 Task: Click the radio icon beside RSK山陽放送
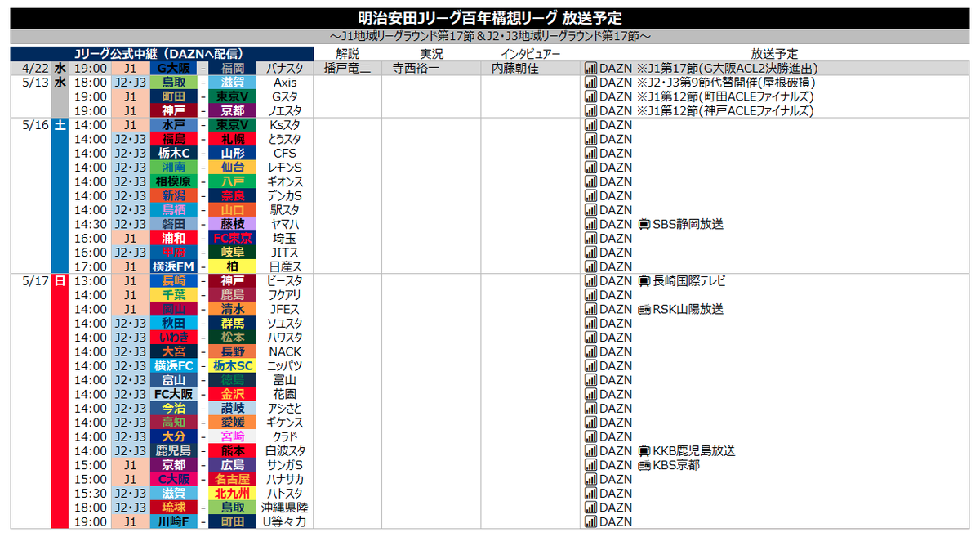coord(644,310)
